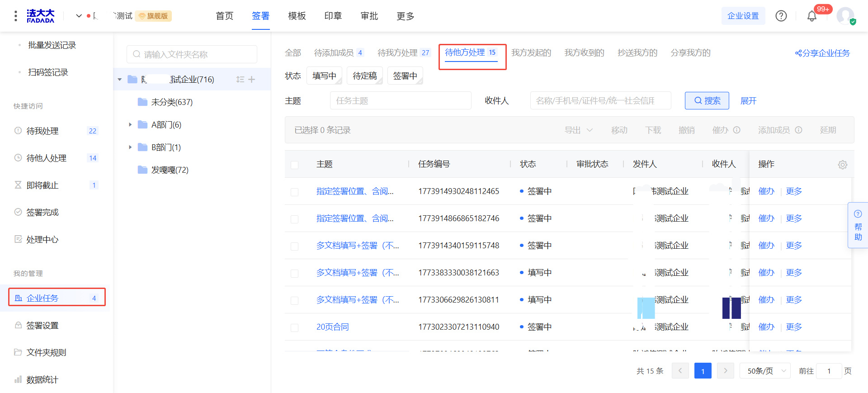
Task: Click the sort icon on the root folder
Action: pos(240,80)
